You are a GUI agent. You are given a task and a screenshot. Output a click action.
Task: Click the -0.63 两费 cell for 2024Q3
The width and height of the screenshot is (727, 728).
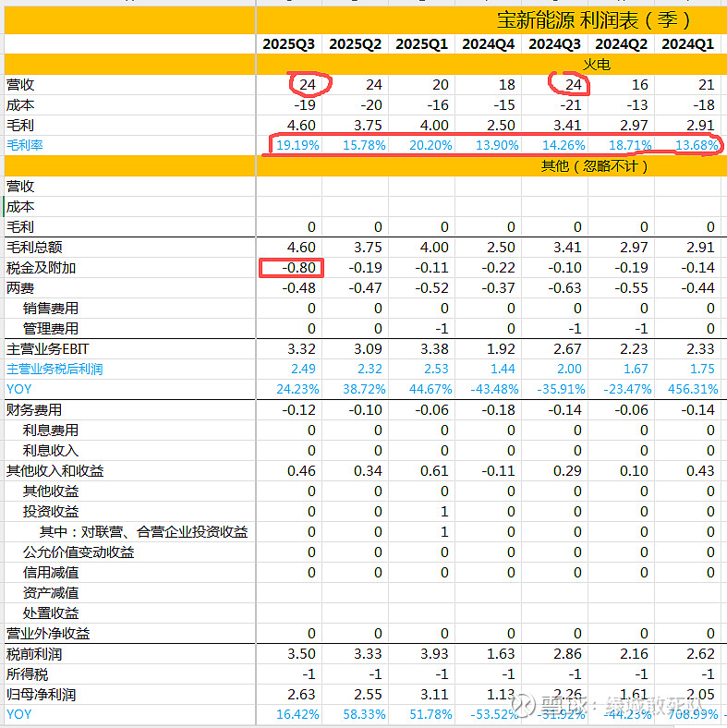(x=564, y=288)
